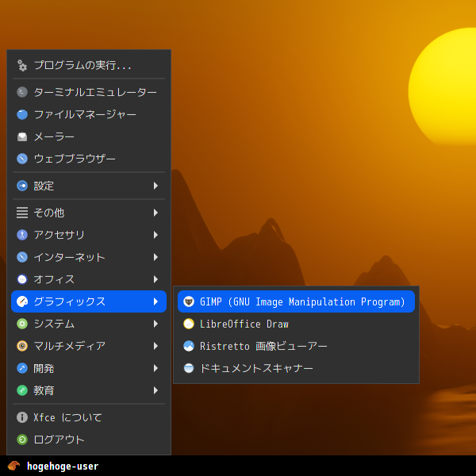Choose Xfce について menu entry
Screen dimensions: 476x476
click(89, 417)
